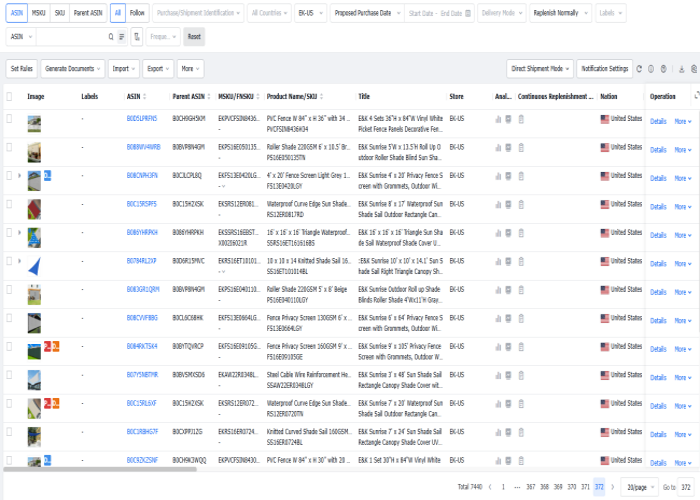Open the batch search list icon
The width and height of the screenshot is (700, 500).
click(121, 37)
